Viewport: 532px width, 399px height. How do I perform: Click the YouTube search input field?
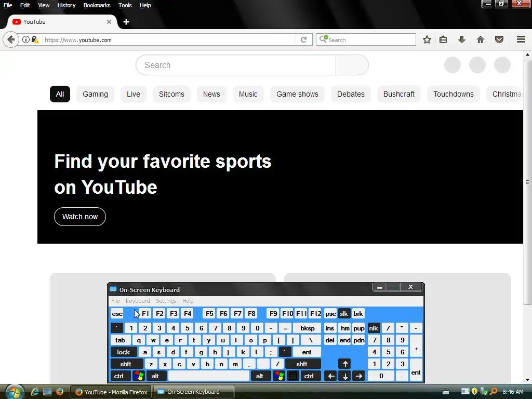pyautogui.click(x=236, y=65)
